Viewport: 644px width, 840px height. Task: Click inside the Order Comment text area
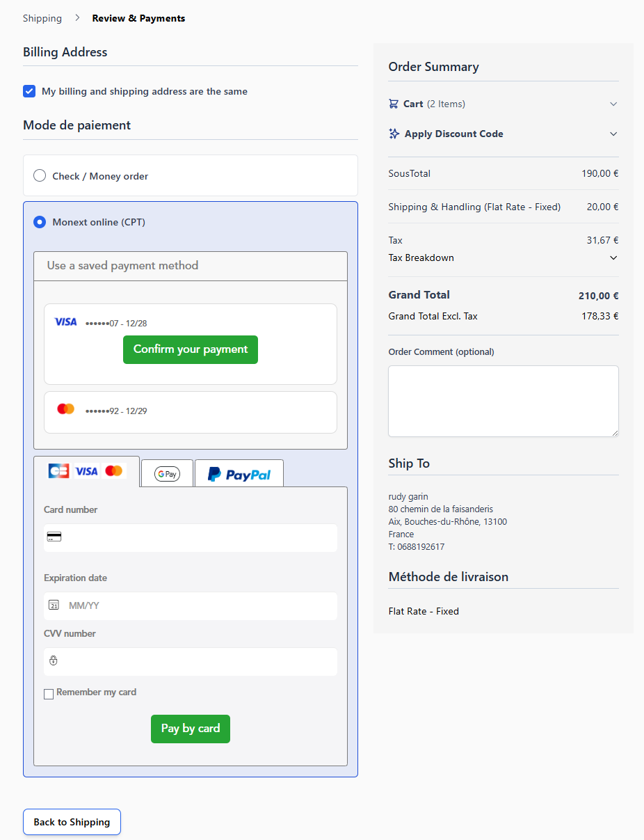(503, 401)
